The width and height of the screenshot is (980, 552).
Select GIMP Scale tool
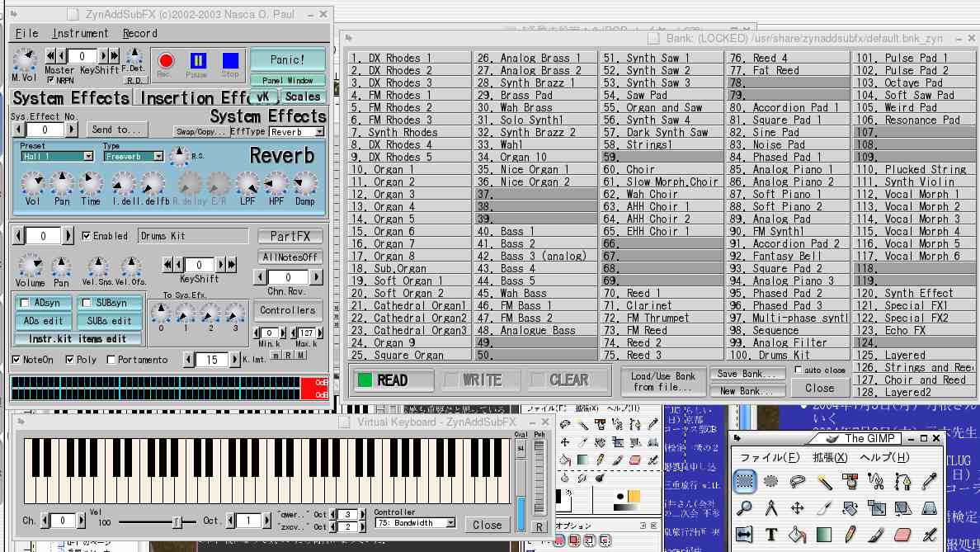[x=876, y=508]
